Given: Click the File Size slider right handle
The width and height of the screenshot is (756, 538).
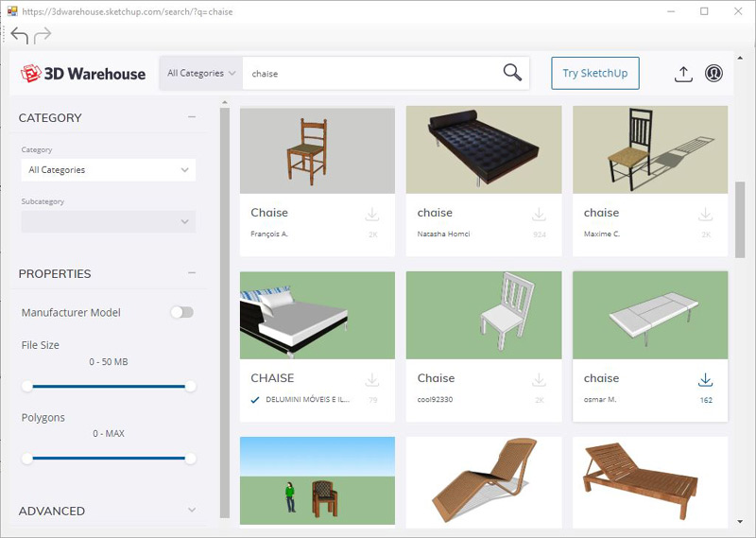Looking at the screenshot, I should pos(190,386).
